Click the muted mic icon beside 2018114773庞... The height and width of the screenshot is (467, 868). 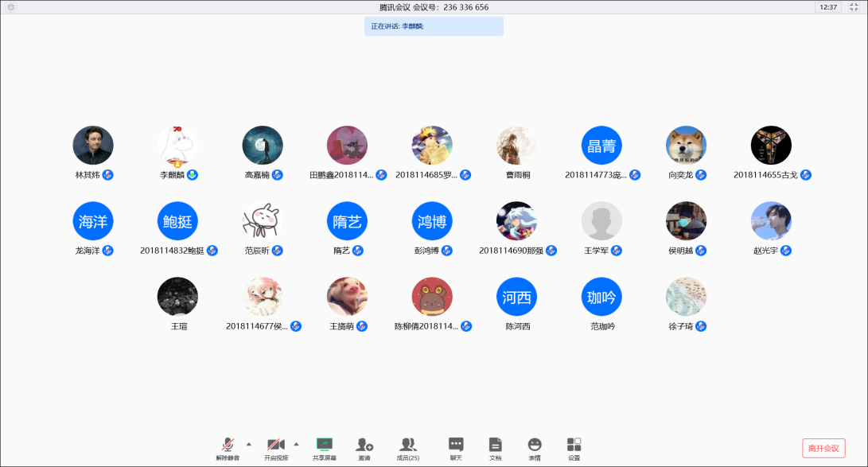click(x=635, y=175)
